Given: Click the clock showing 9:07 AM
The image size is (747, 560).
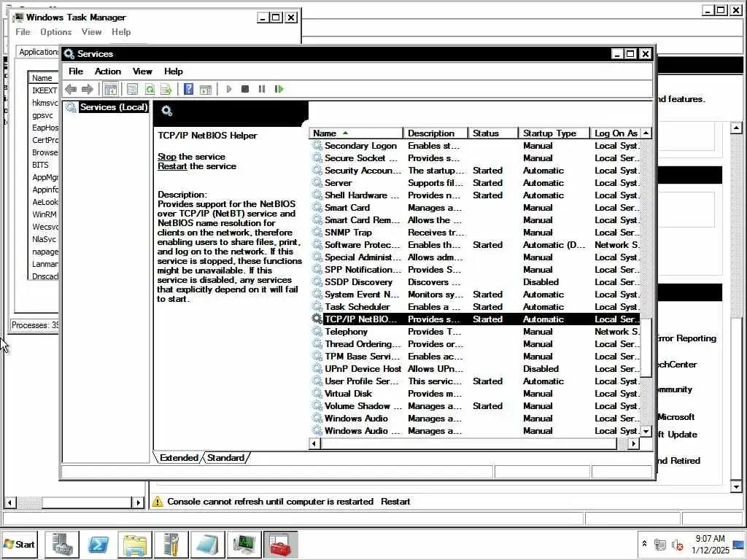Looking at the screenshot, I should click(711, 544).
